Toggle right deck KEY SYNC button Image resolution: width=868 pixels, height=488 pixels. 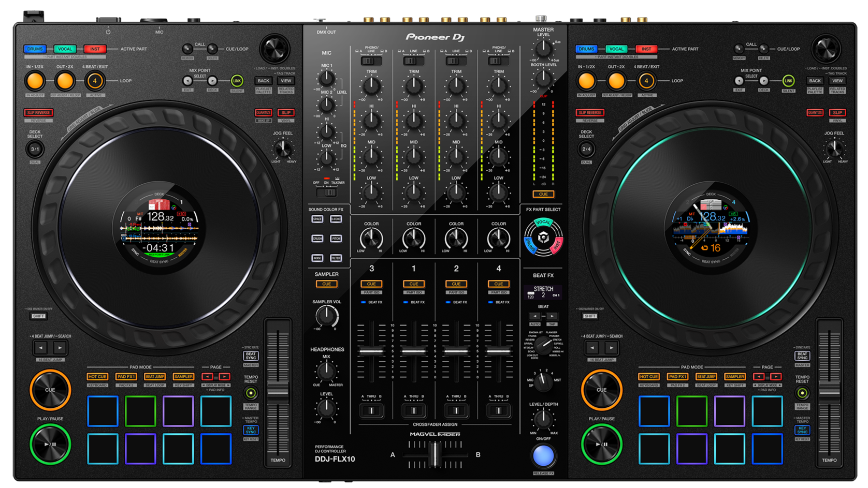(802, 430)
